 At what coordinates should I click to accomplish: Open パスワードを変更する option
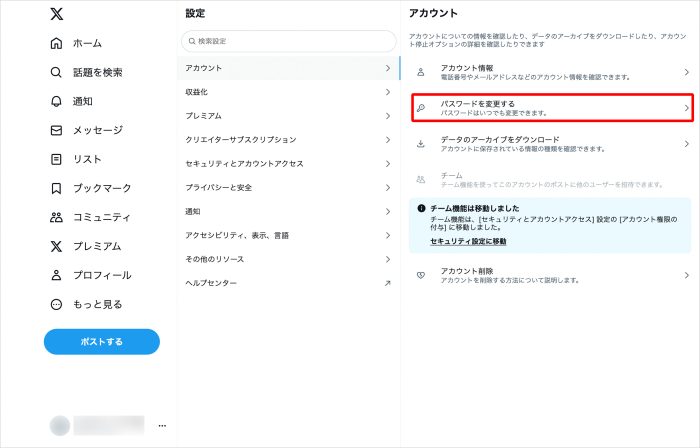click(552, 108)
